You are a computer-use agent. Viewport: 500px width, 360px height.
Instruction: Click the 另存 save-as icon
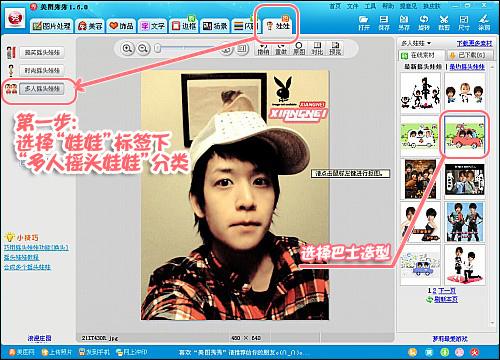tap(404, 23)
